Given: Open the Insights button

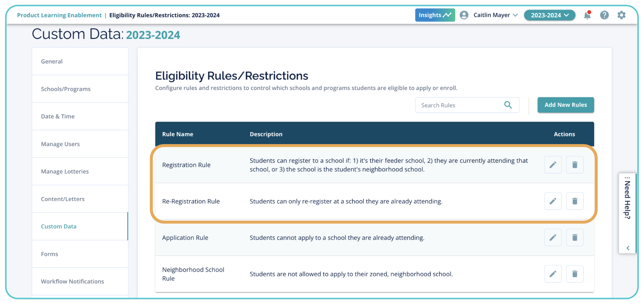Looking at the screenshot, I should [x=434, y=15].
